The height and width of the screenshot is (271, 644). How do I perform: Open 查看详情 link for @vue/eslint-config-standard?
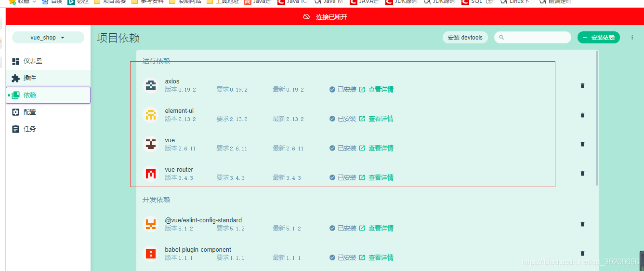pyautogui.click(x=376, y=228)
